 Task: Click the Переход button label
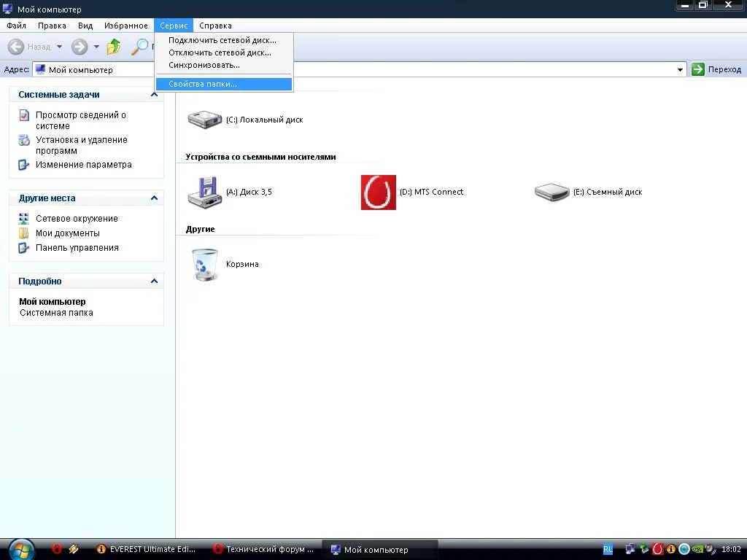[724, 69]
